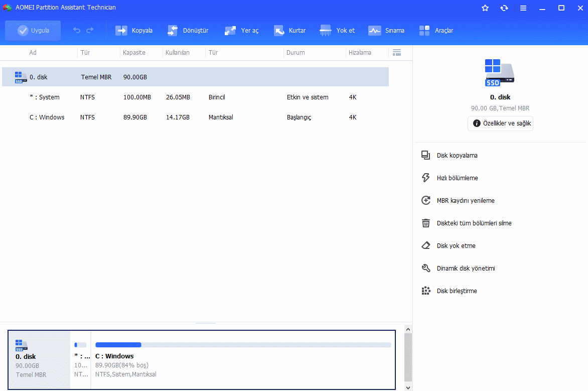This screenshot has height=391, width=588.
Task: Open the Dönüştür convert tool
Action: click(173, 31)
